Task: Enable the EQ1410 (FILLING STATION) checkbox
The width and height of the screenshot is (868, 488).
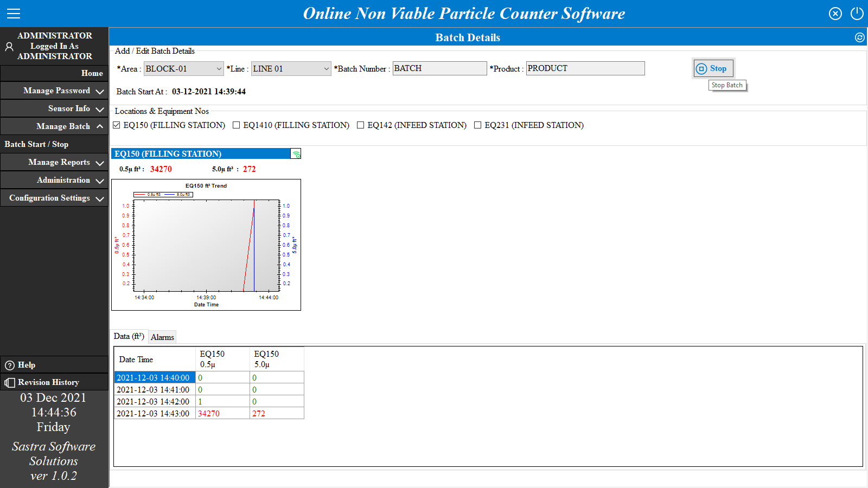Action: (x=237, y=125)
